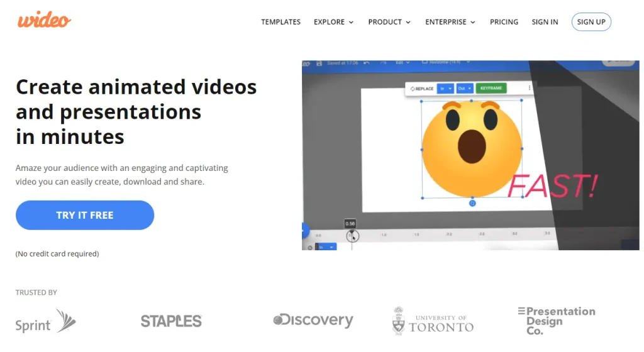Click the Staples logo
Viewport: 644px width, 352px height.
pos(171,321)
